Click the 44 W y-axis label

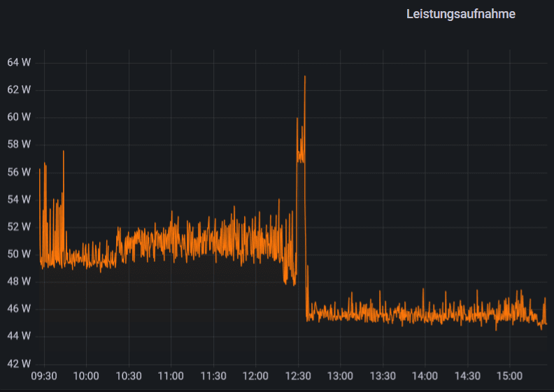(x=19, y=336)
